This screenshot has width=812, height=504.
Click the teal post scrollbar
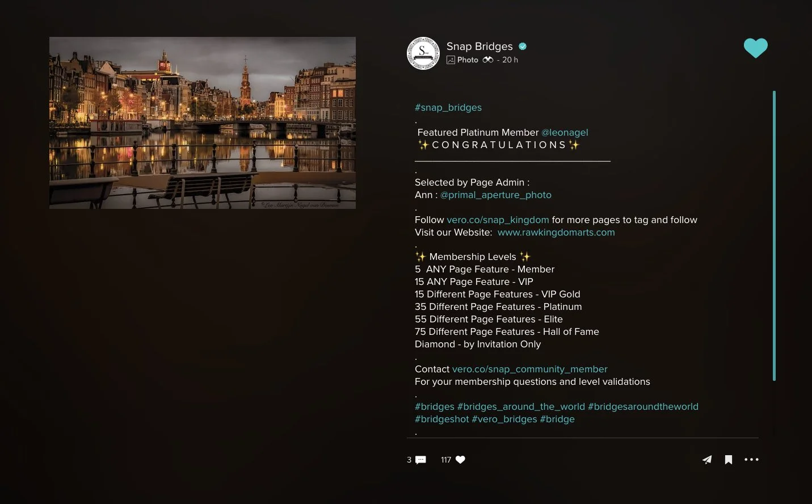click(774, 236)
